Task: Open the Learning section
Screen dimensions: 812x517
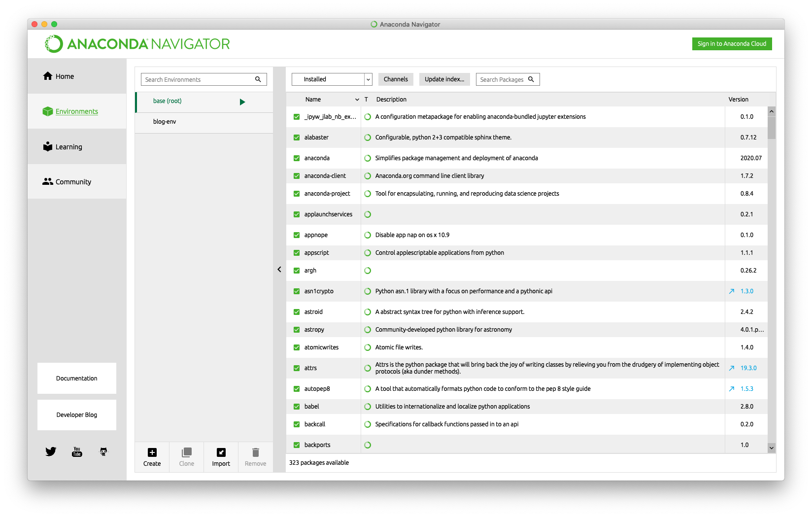Action: click(68, 146)
